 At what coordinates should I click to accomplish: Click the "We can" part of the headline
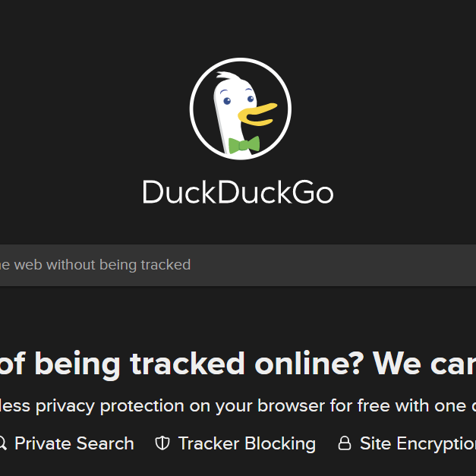point(424,364)
